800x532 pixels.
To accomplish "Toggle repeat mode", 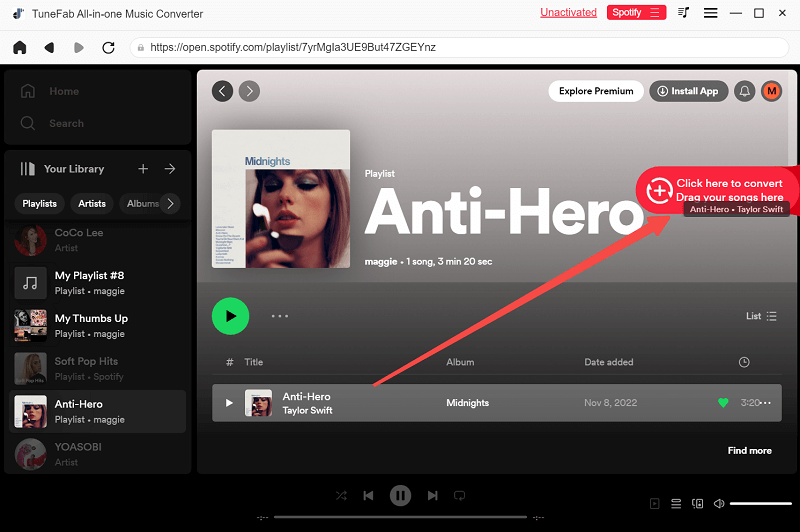I will coord(460,495).
